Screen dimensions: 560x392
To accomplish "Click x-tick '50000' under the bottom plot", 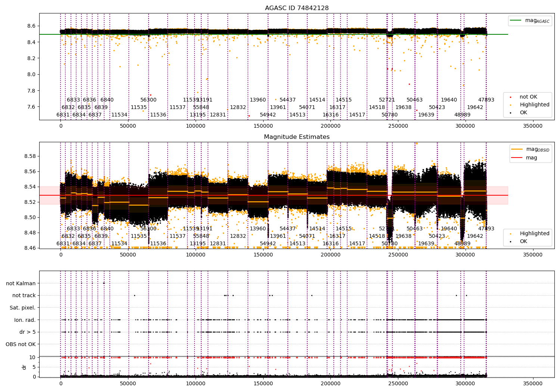I will coord(128,383).
